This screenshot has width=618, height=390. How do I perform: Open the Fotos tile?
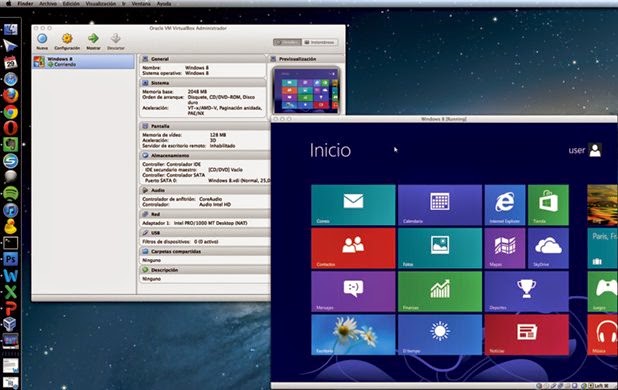440,248
